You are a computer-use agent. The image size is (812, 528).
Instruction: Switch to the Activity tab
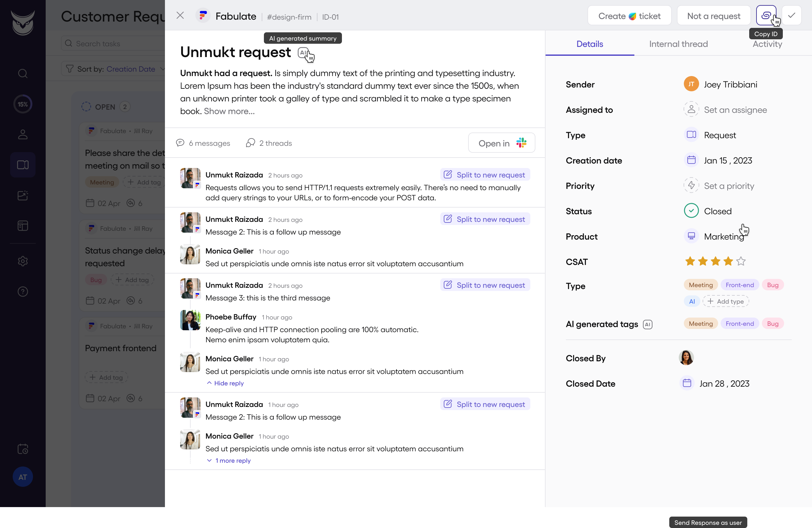(767, 44)
